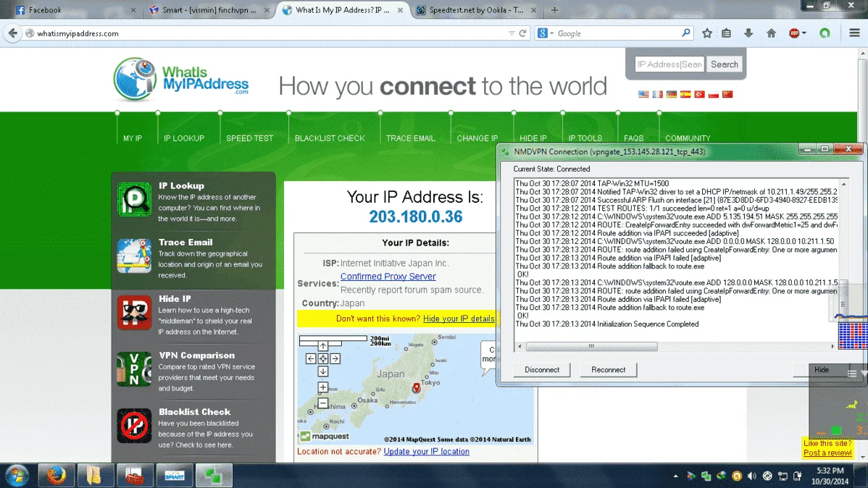Click the VPN Comparison sidebar icon

point(134,369)
